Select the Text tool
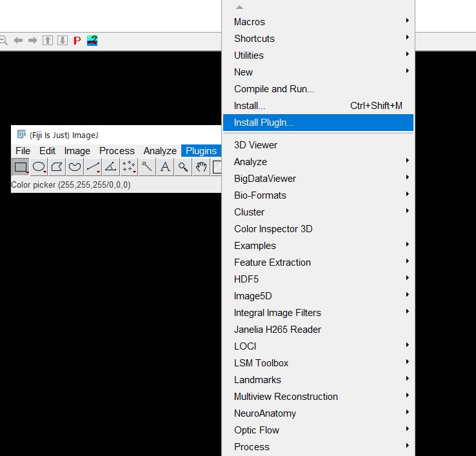476x456 pixels. (165, 167)
